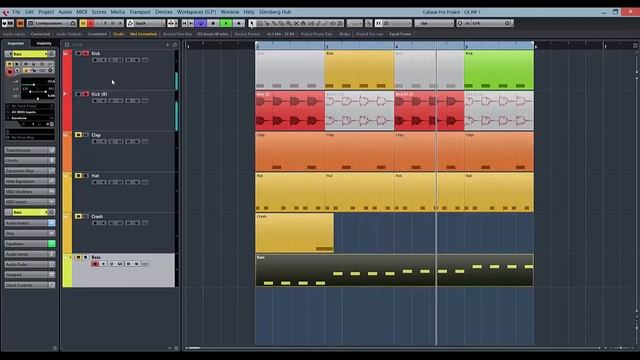The width and height of the screenshot is (640, 360).
Task: Solo the Crash track
Action: [x=86, y=216]
